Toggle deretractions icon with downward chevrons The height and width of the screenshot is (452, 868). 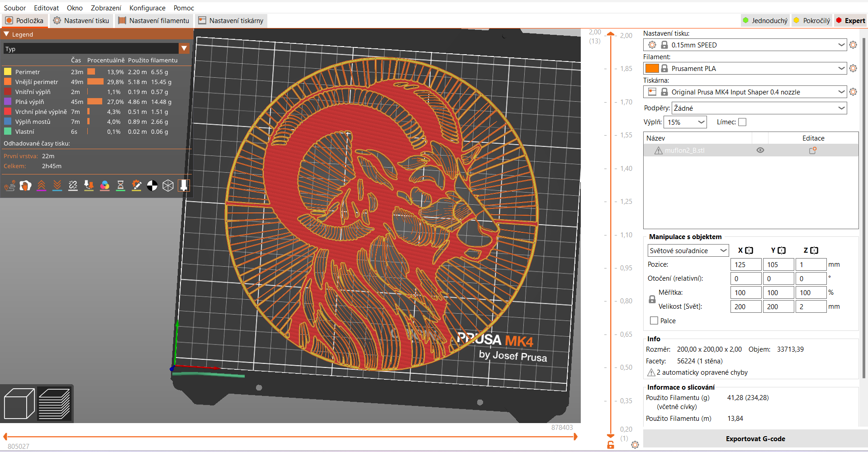pos(57,185)
